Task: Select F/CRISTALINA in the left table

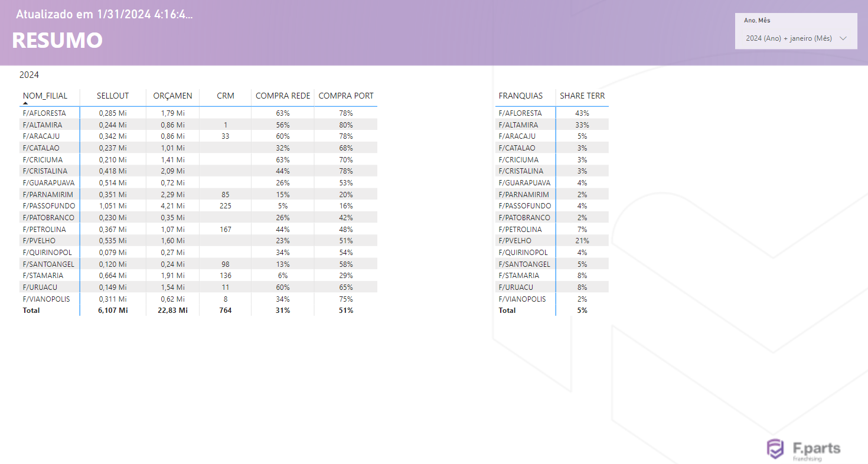Action: 45,171
